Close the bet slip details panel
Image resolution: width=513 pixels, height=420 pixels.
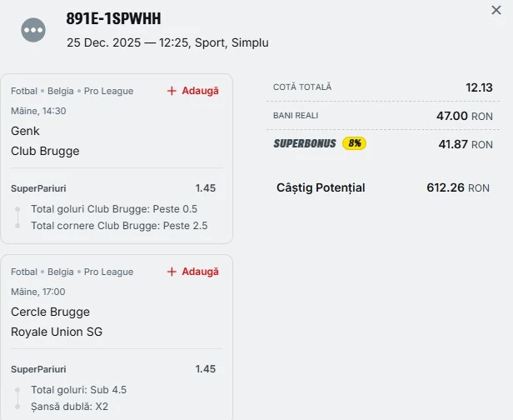click(x=496, y=10)
